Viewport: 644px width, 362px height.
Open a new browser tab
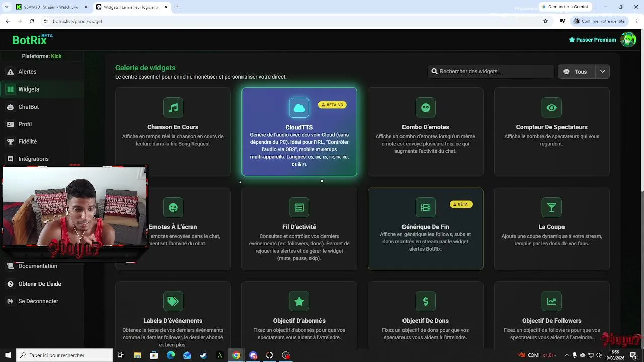pyautogui.click(x=178, y=7)
